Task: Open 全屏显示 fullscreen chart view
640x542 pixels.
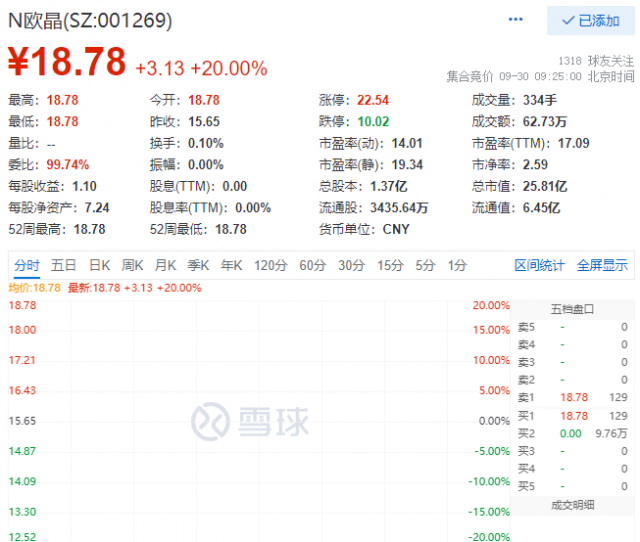Action: coord(602,265)
